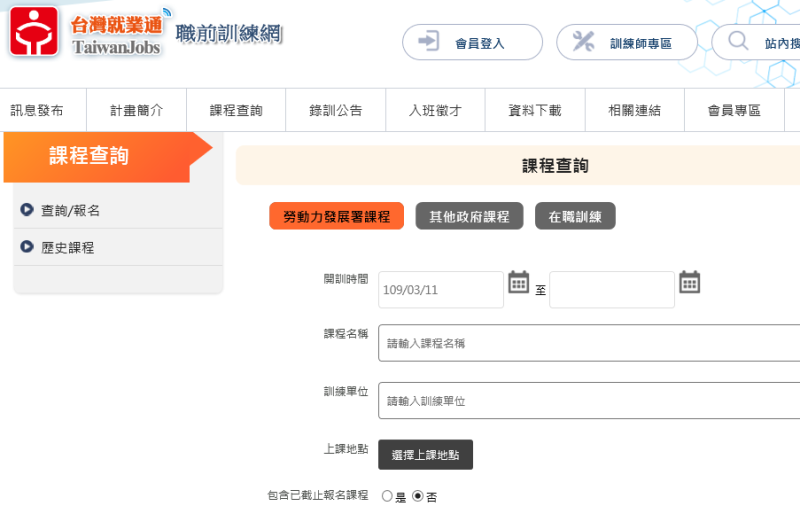Open the 相關連結 menu

[635, 110]
